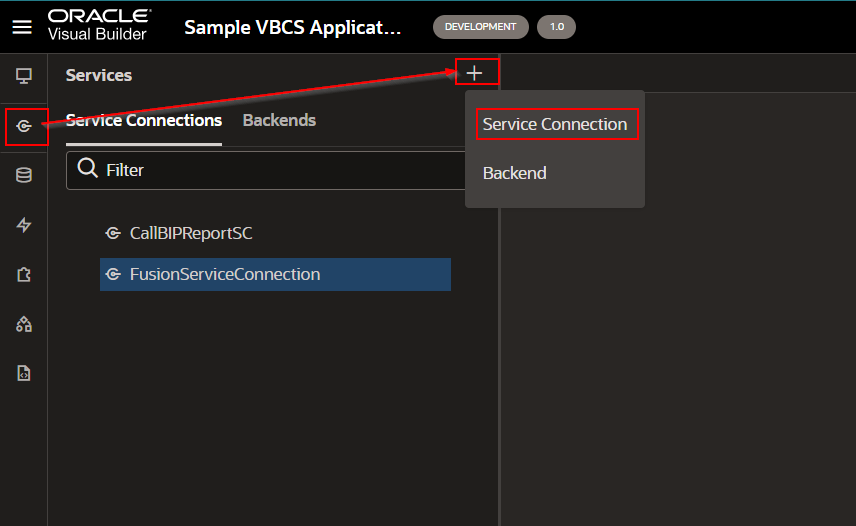856x526 pixels.
Task: Focus the Filter search field
Action: [265, 170]
